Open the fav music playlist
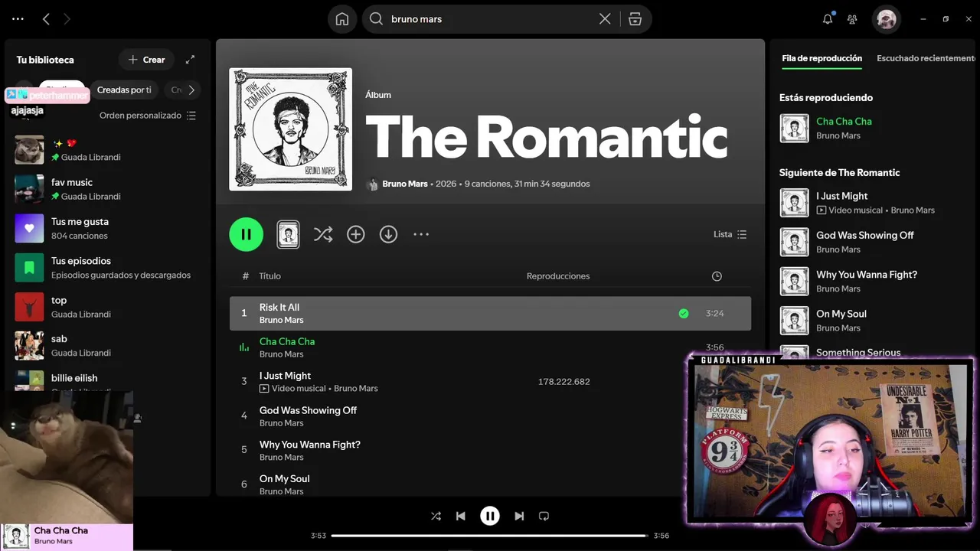The width and height of the screenshot is (980, 551). click(x=107, y=189)
